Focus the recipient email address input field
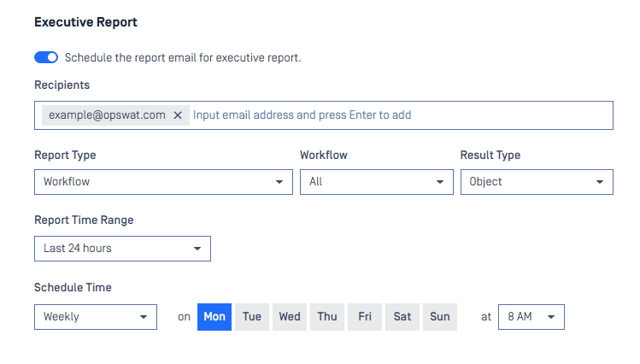The width and height of the screenshot is (640, 364). [x=400, y=115]
